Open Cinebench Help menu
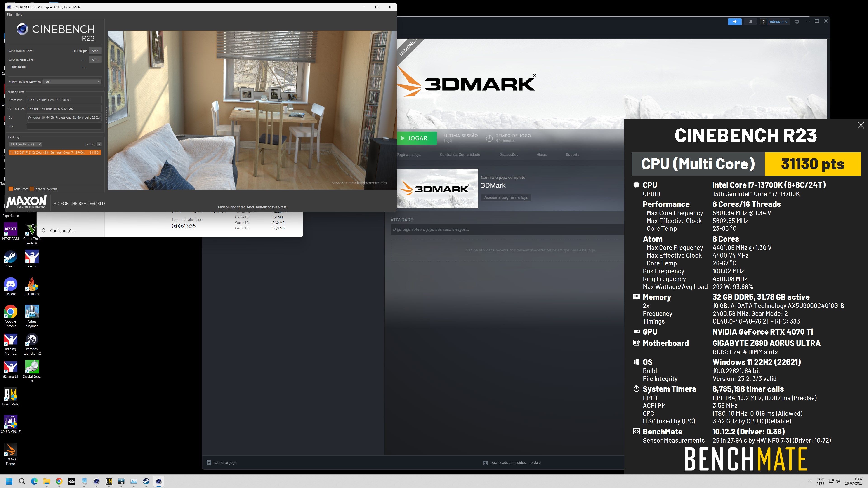Image resolution: width=868 pixels, height=488 pixels. click(19, 14)
